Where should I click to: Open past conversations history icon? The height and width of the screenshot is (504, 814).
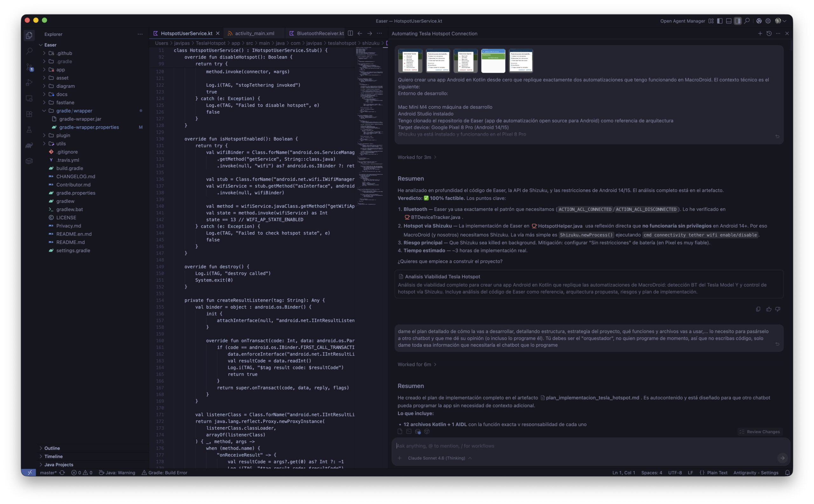[x=769, y=33]
